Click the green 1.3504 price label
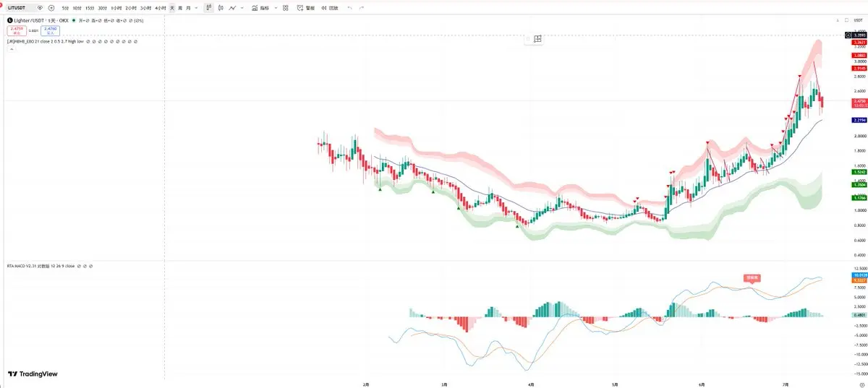This screenshot has width=868, height=388. [859, 185]
